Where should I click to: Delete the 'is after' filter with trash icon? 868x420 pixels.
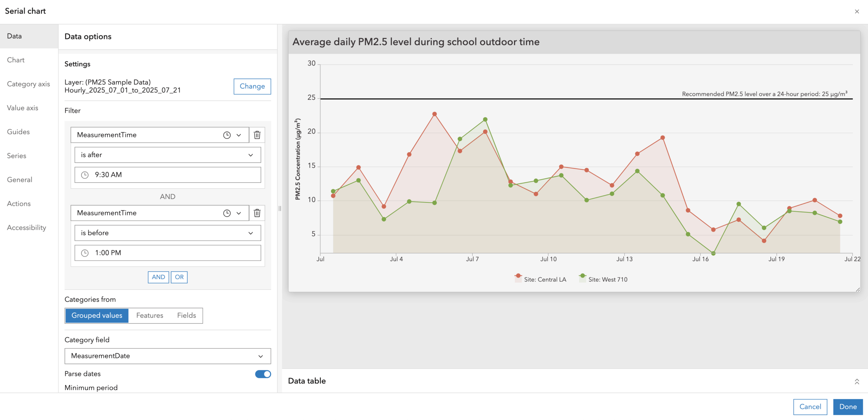tap(257, 135)
